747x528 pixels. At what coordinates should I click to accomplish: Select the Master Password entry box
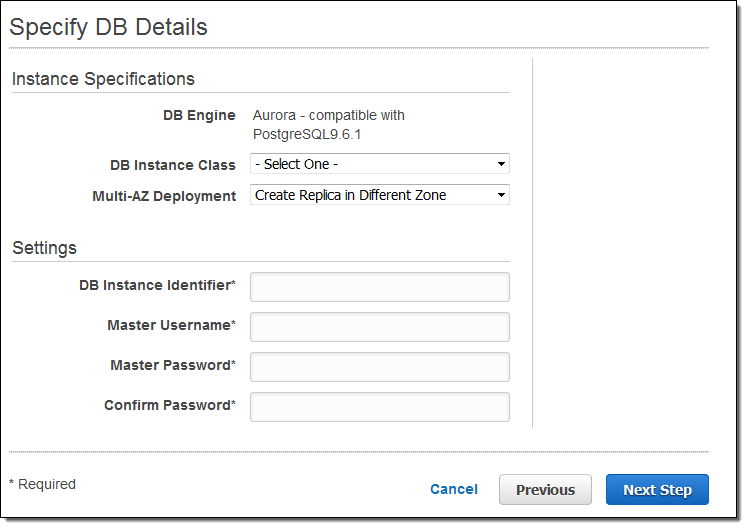pos(379,367)
